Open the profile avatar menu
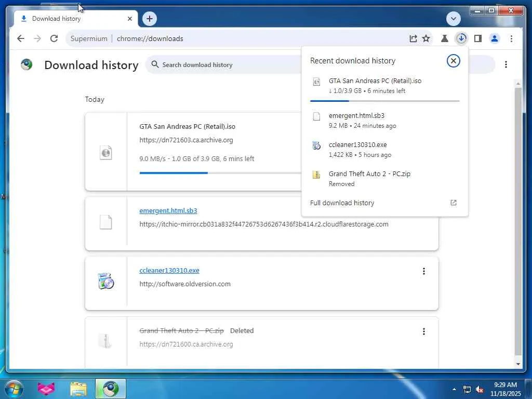Viewport: 532px width, 399px height. click(x=495, y=38)
